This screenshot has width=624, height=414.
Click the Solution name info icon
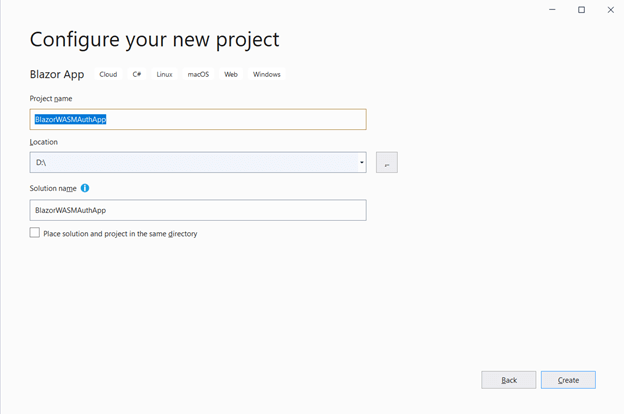click(x=85, y=188)
